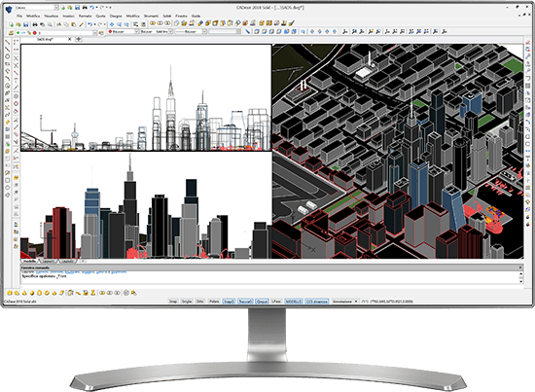Toggle Snap in status bar
The image size is (535, 392).
tap(173, 302)
